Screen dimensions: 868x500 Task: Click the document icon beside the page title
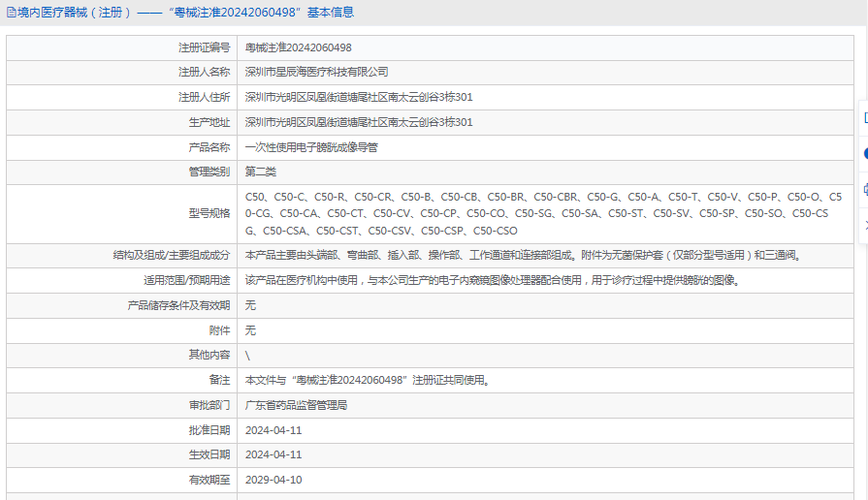[11, 13]
